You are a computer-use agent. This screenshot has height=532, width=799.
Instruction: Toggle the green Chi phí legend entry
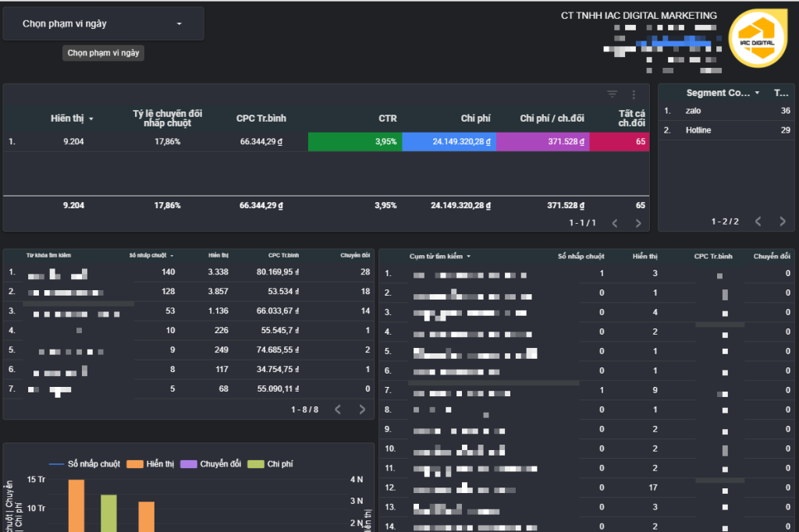click(270, 463)
